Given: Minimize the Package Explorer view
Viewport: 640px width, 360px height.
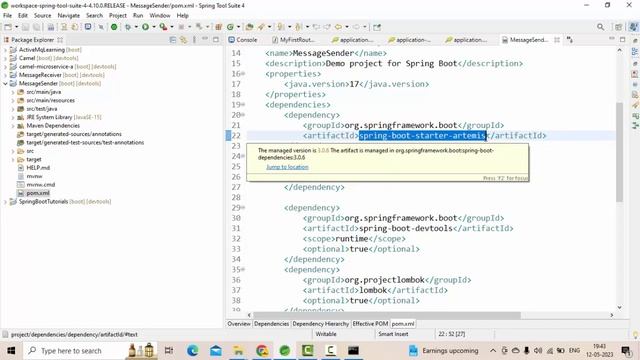Looking at the screenshot, I should pyautogui.click(x=205, y=39).
